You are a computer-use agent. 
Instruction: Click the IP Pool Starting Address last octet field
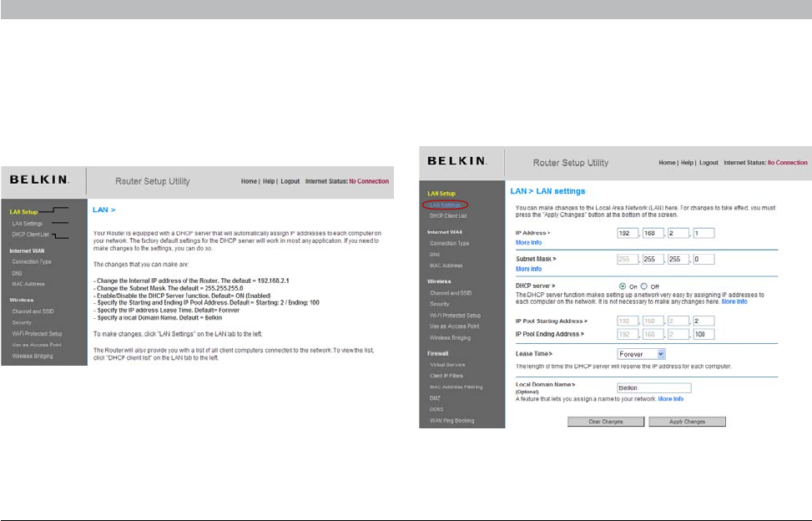point(704,321)
